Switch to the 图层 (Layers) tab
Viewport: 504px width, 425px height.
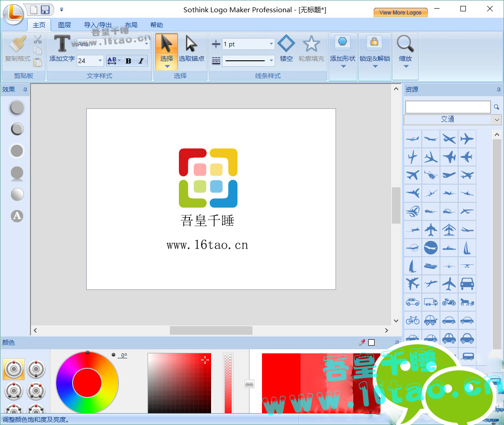point(64,25)
